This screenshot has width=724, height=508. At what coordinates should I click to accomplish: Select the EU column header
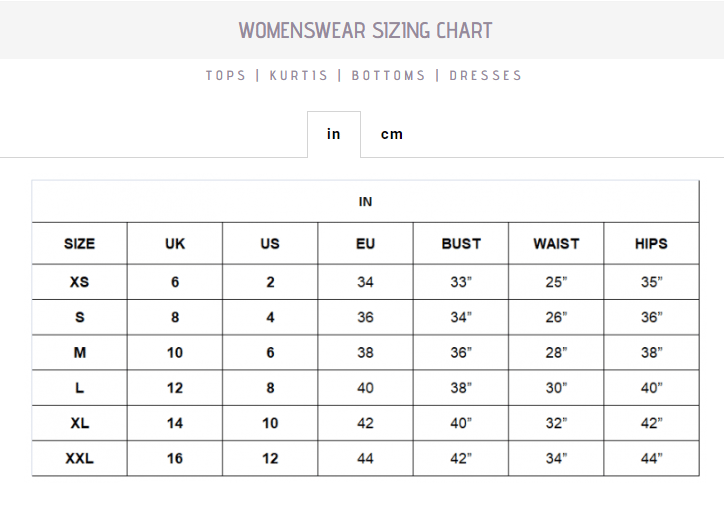pyautogui.click(x=365, y=243)
